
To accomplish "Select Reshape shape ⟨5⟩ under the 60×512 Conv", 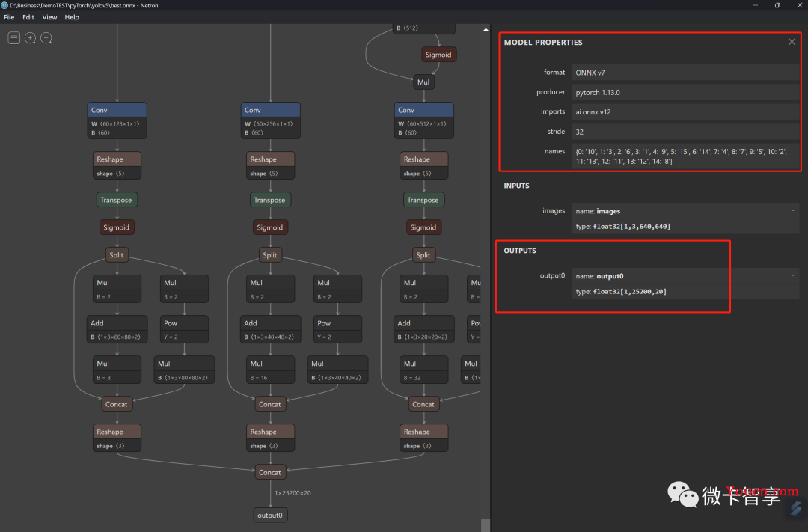I will click(x=424, y=165).
